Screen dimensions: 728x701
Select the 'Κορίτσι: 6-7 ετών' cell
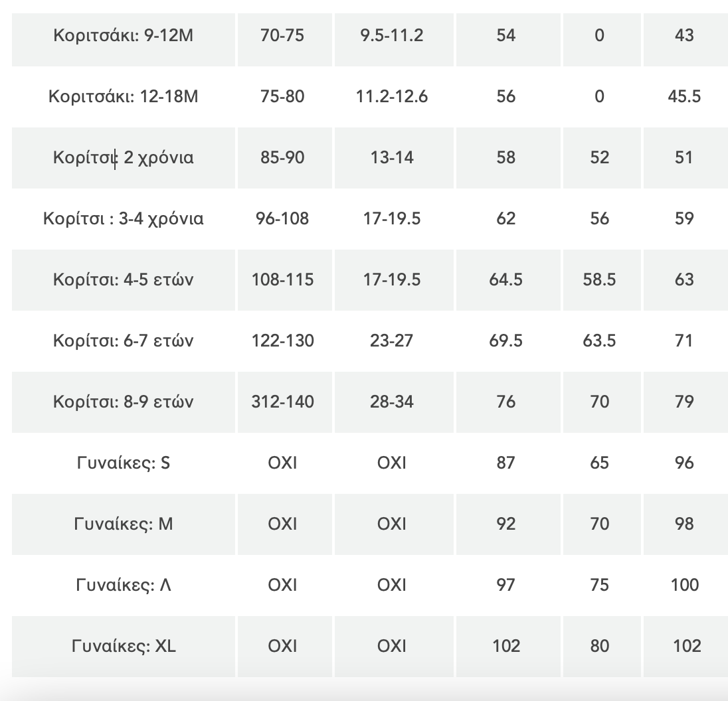point(124,341)
